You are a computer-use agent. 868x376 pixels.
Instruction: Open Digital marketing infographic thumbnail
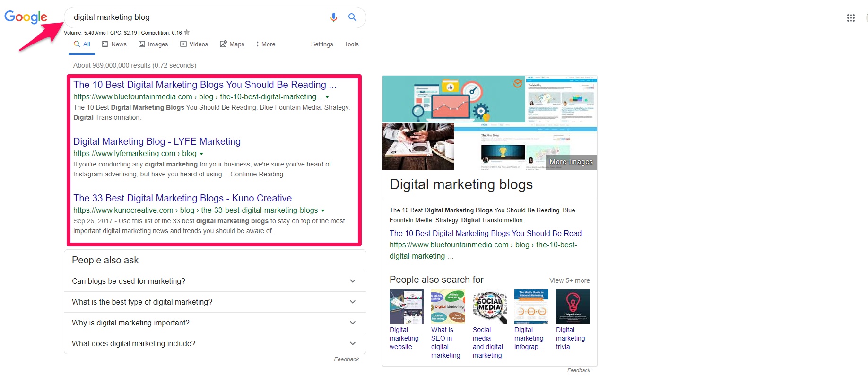pyautogui.click(x=531, y=306)
